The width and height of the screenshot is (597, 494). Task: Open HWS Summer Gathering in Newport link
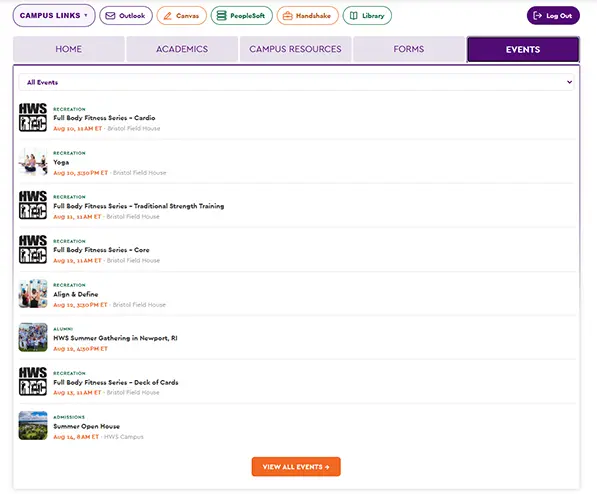tap(115, 338)
